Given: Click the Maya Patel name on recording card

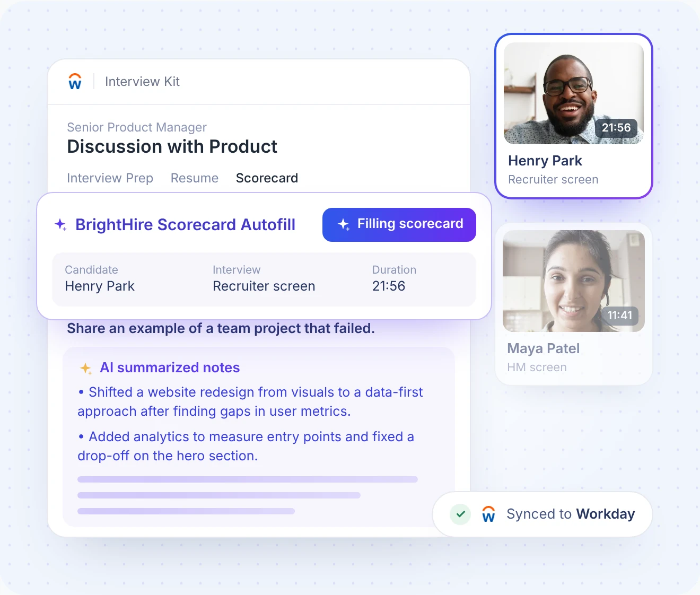Looking at the screenshot, I should (x=543, y=348).
